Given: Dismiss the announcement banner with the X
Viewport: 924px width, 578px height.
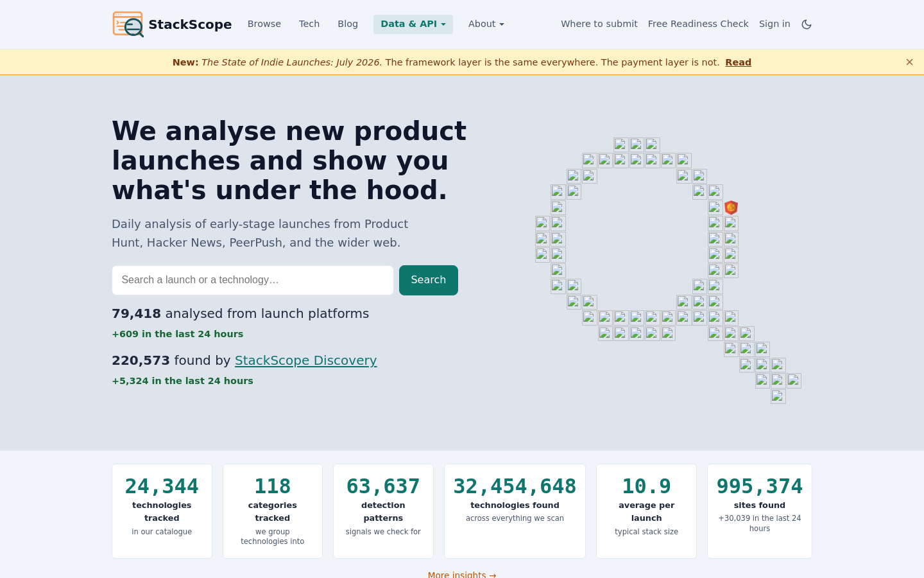Looking at the screenshot, I should pyautogui.click(x=909, y=62).
